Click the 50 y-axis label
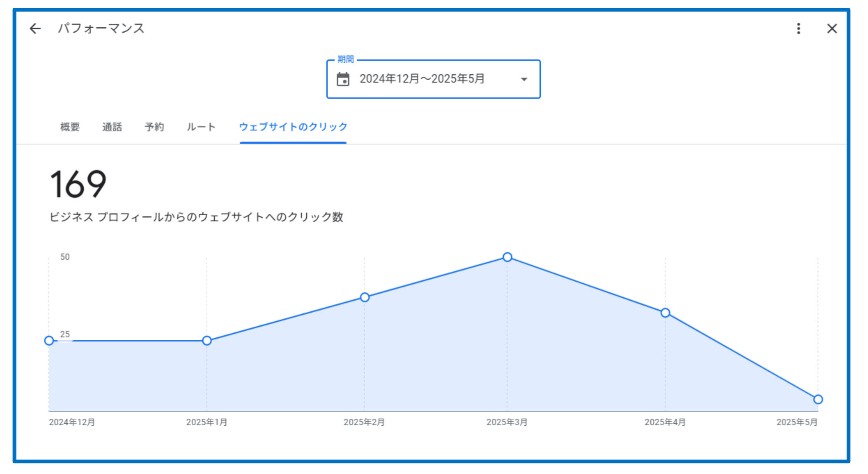 [x=65, y=257]
